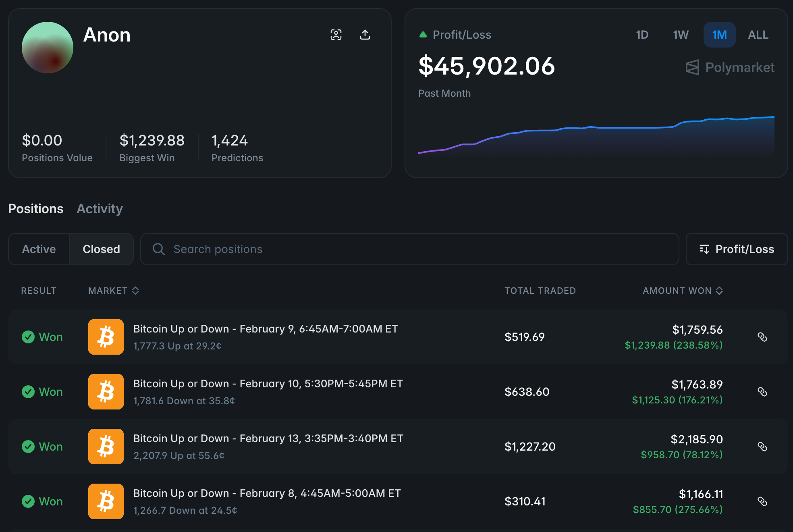Copy link for February 9 Bitcoin position
Screen dimensions: 793x532
pos(762,337)
